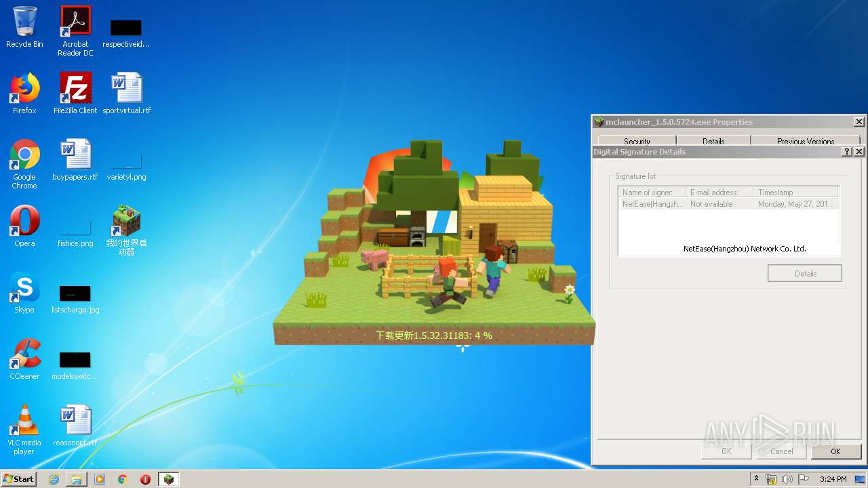
Task: Select the modelsswitc file icon
Action: 75,366
